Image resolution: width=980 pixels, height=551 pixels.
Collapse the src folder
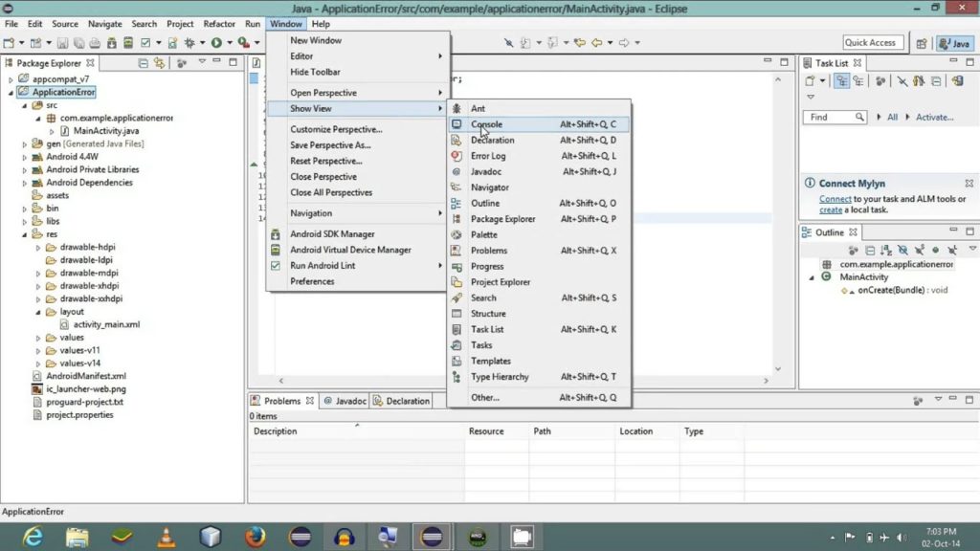pos(24,105)
